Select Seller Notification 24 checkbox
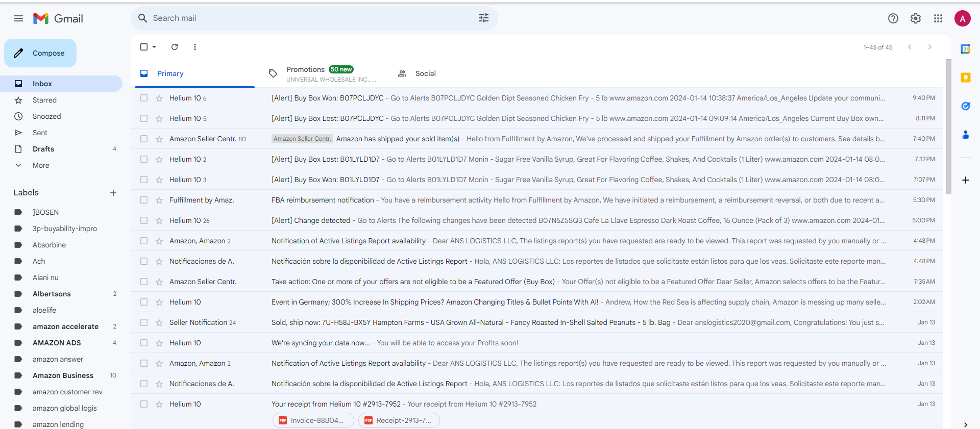This screenshot has width=980, height=429. [144, 322]
